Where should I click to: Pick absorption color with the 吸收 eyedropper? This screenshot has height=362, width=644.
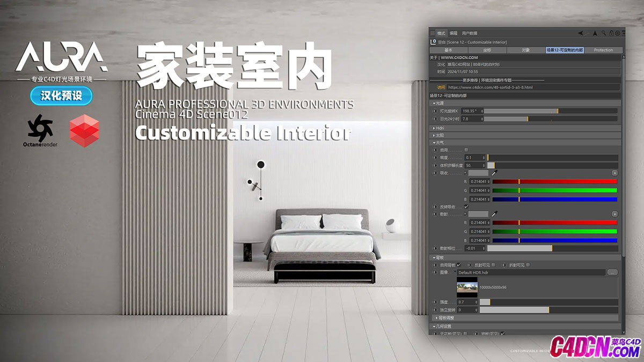click(x=494, y=173)
